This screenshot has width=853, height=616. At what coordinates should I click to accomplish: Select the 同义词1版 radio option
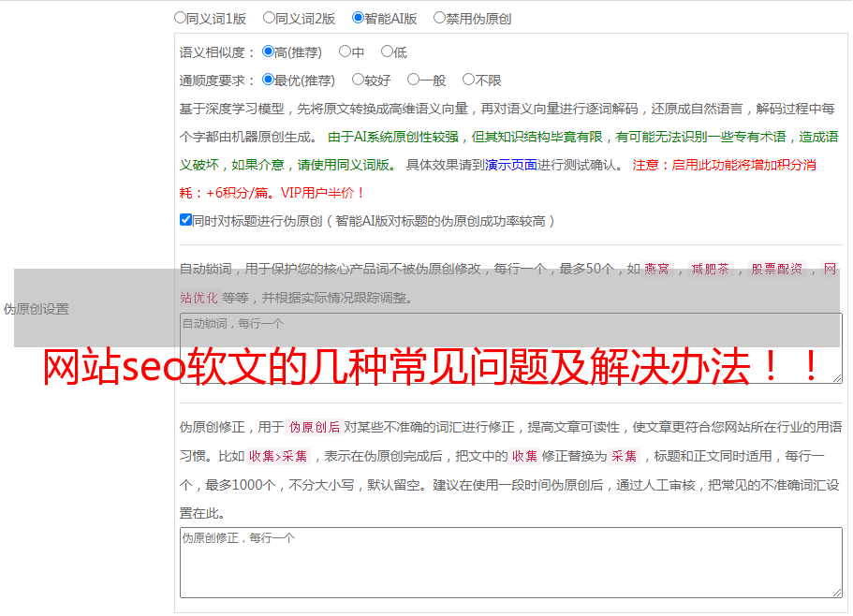180,18
